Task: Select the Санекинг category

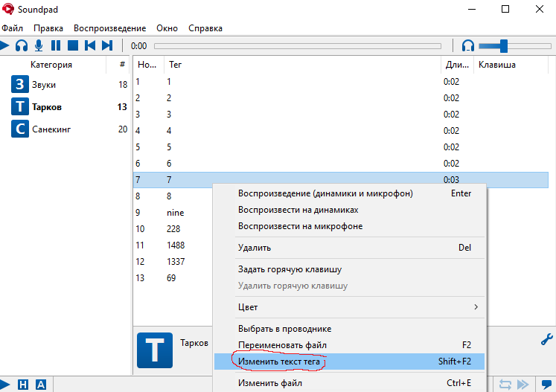Action: (68, 129)
